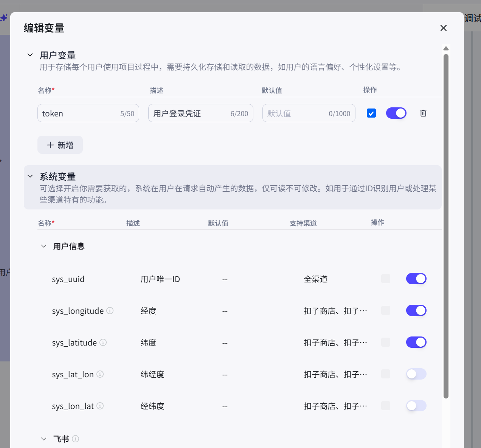Image resolution: width=481 pixels, height=448 pixels.
Task: Turn on the sys_lon_lat toggle
Action: (x=416, y=406)
